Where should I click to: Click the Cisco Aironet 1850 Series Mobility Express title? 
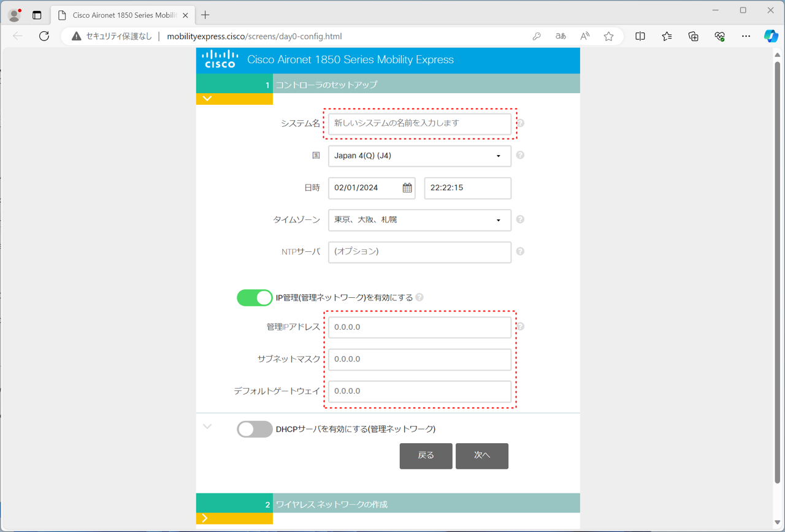pos(350,59)
